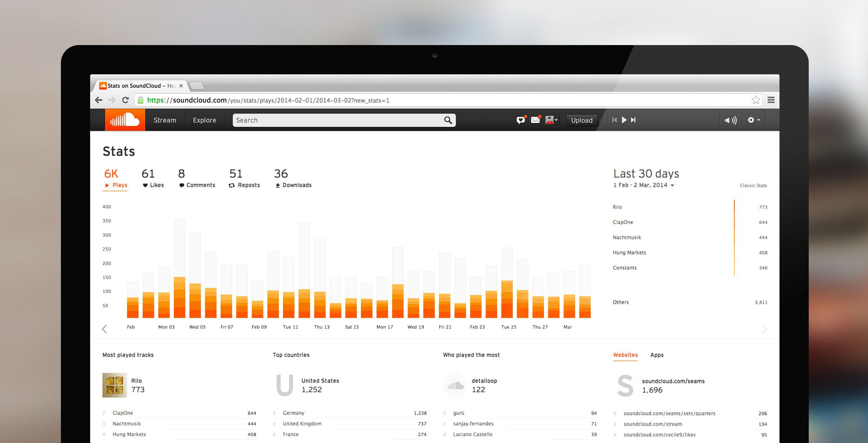Select the Likes metric showing 61
Image resolution: width=868 pixels, height=443 pixels.
(153, 179)
